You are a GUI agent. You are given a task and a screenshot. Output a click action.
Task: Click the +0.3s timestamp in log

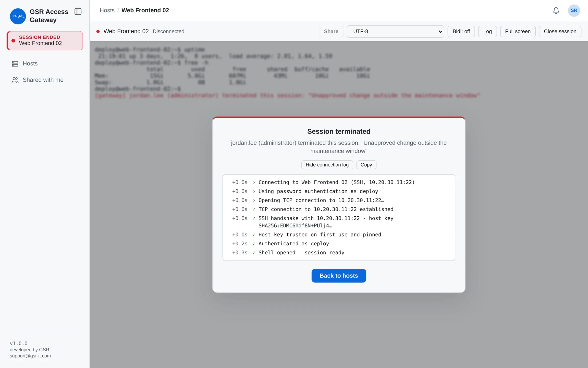tap(240, 253)
